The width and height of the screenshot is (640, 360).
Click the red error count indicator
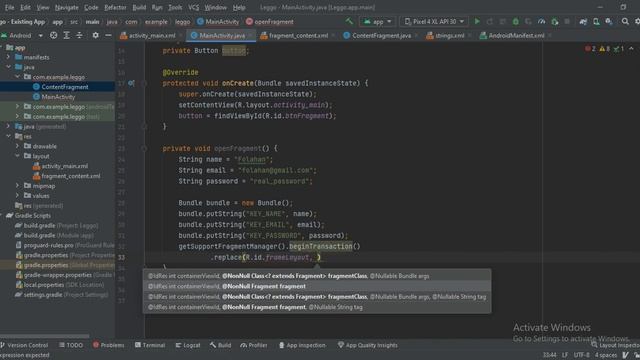[x=590, y=49]
